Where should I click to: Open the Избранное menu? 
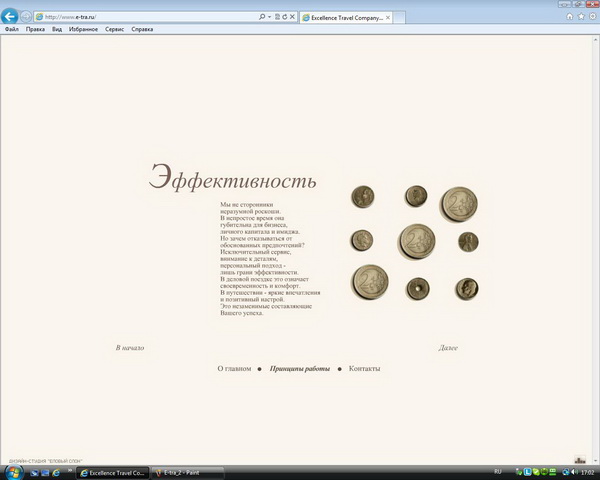[83, 29]
